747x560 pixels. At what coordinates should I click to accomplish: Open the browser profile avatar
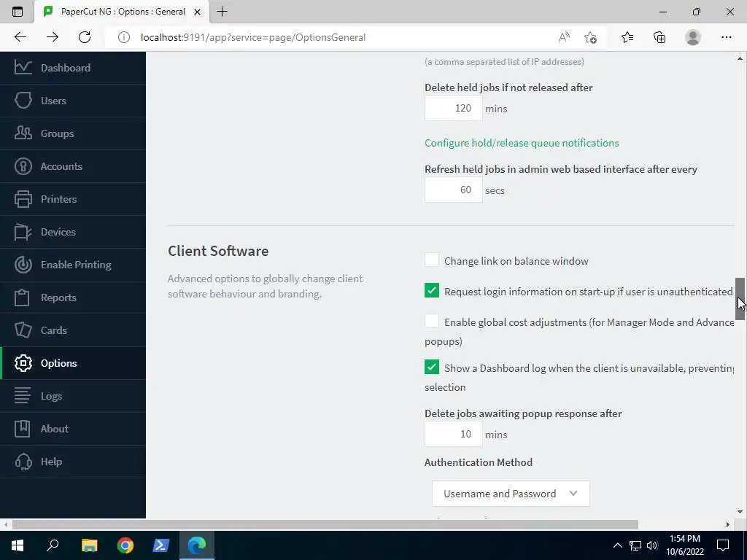tap(693, 37)
